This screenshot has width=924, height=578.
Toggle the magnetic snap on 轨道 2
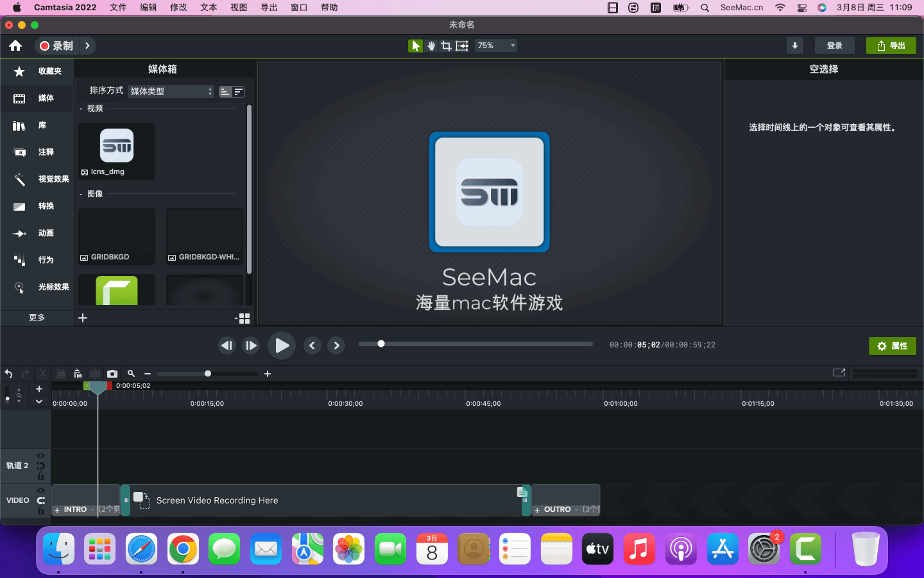(x=40, y=466)
